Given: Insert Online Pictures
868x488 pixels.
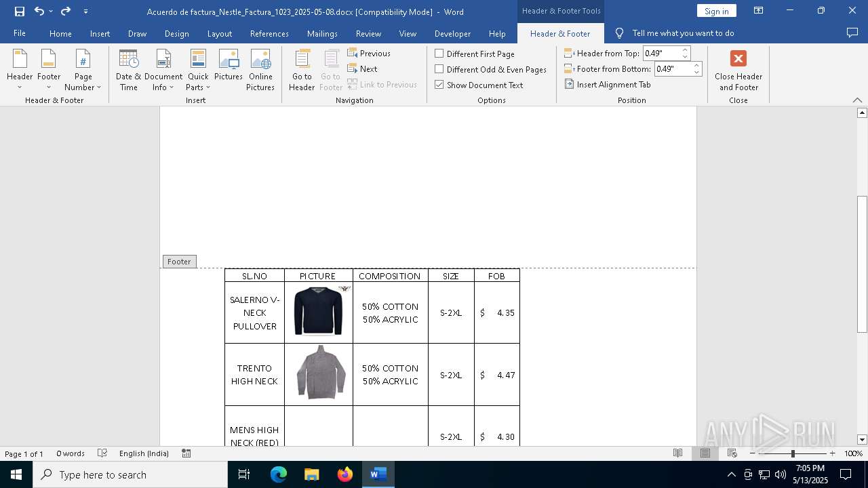Looking at the screenshot, I should [260, 70].
